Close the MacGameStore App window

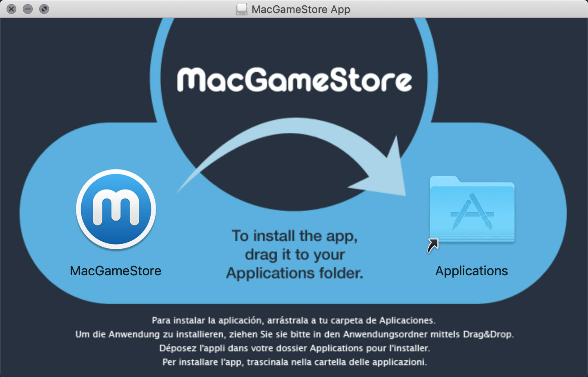pos(11,9)
